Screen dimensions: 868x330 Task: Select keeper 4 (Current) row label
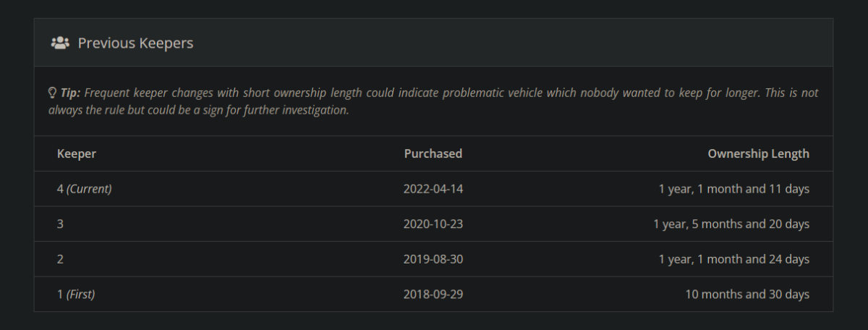[85, 189]
